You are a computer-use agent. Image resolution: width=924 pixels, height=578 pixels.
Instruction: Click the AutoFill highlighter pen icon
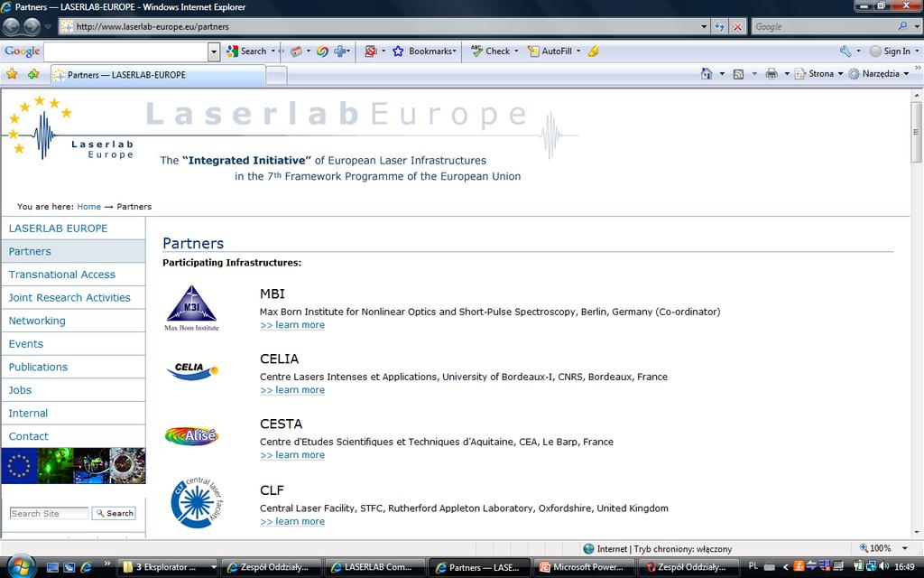[x=594, y=51]
